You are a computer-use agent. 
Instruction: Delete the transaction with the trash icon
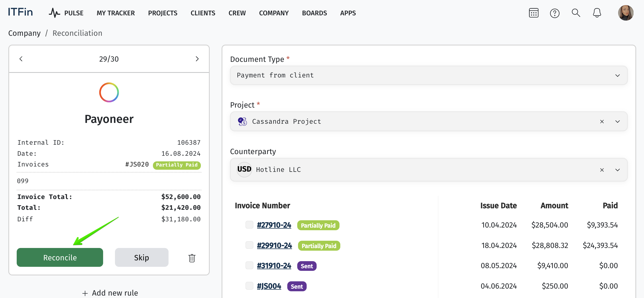click(x=192, y=258)
